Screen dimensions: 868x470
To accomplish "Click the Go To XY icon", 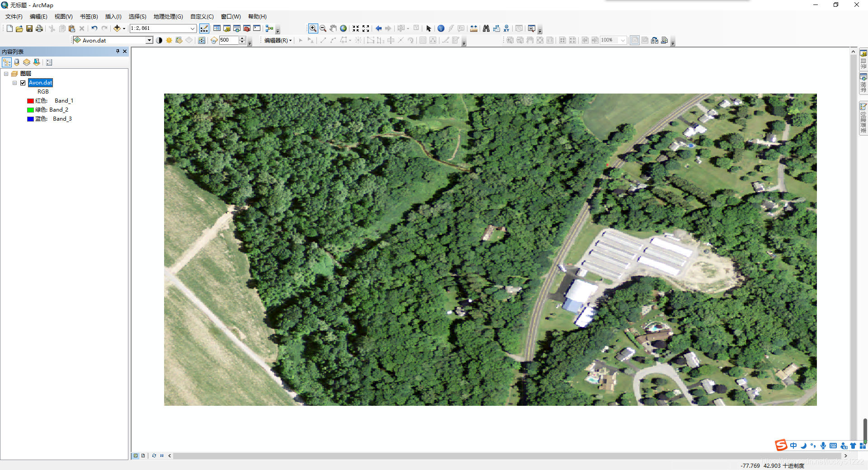I will 506,28.
